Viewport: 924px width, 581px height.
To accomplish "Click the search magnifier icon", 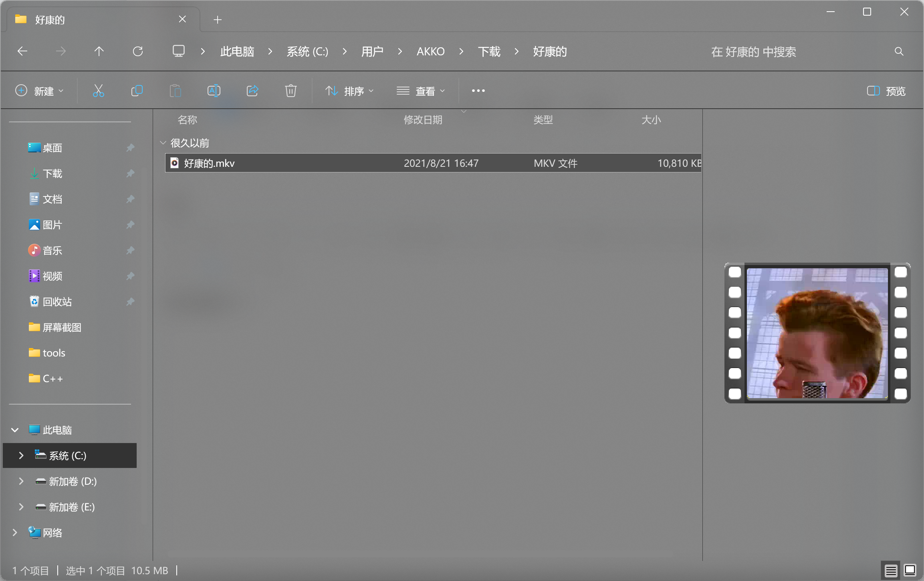I will click(x=899, y=51).
